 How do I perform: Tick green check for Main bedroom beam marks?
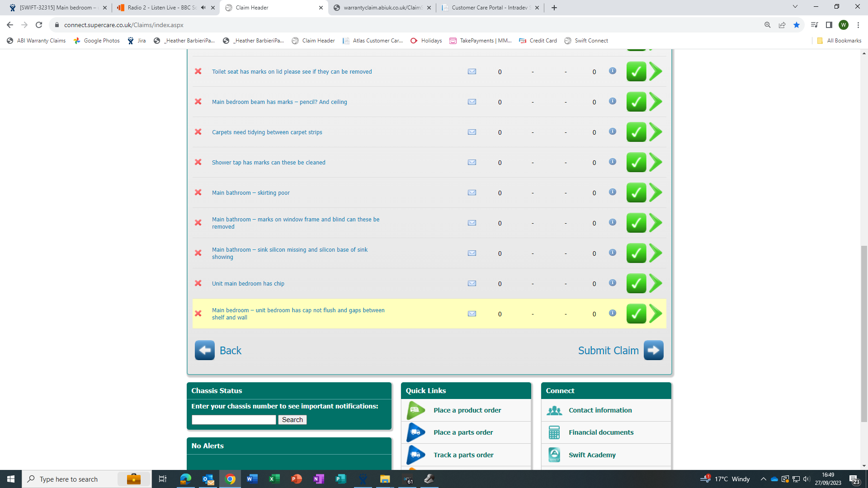pos(636,102)
